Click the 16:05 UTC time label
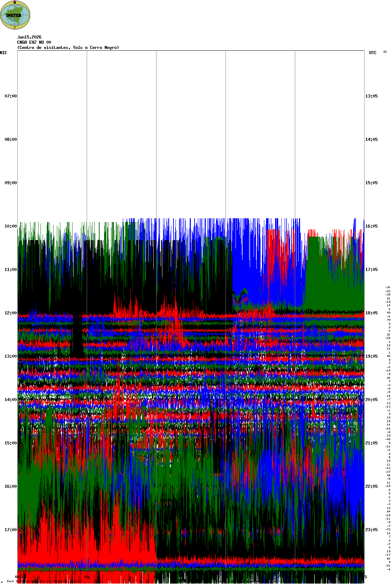Image resolution: width=392 pixels, height=586 pixels. pyautogui.click(x=371, y=226)
